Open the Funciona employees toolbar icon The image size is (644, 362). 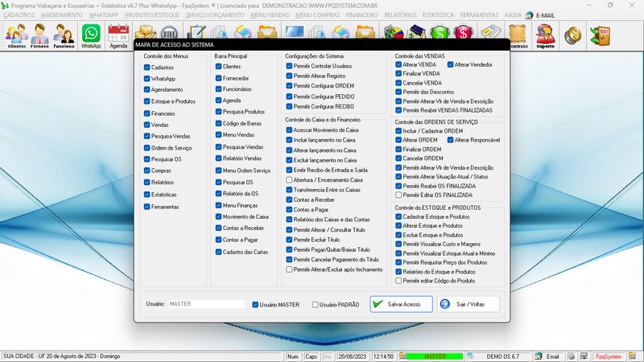pos(64,35)
